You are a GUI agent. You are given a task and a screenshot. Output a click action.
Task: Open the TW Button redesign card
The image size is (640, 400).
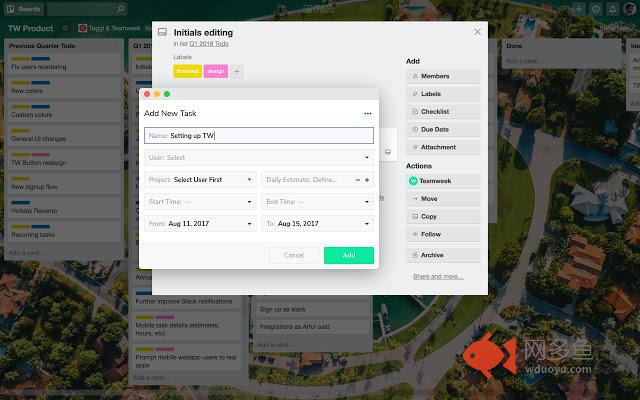[x=64, y=160]
